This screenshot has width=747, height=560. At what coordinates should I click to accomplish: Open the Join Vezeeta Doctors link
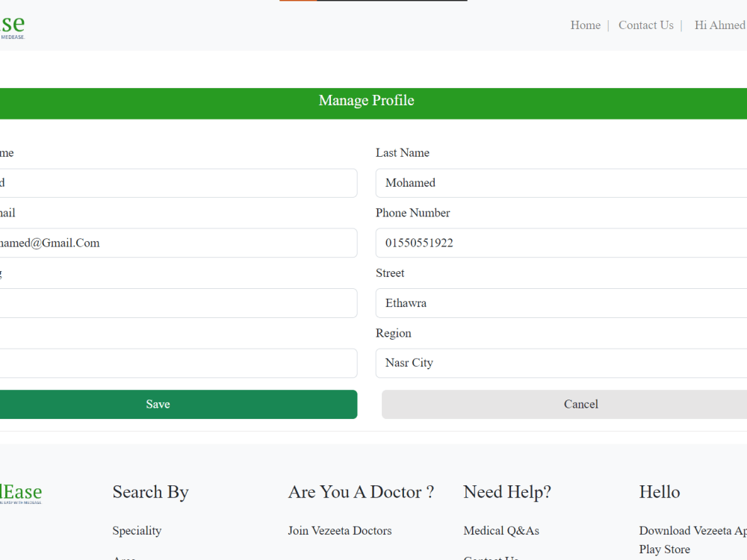point(340,530)
